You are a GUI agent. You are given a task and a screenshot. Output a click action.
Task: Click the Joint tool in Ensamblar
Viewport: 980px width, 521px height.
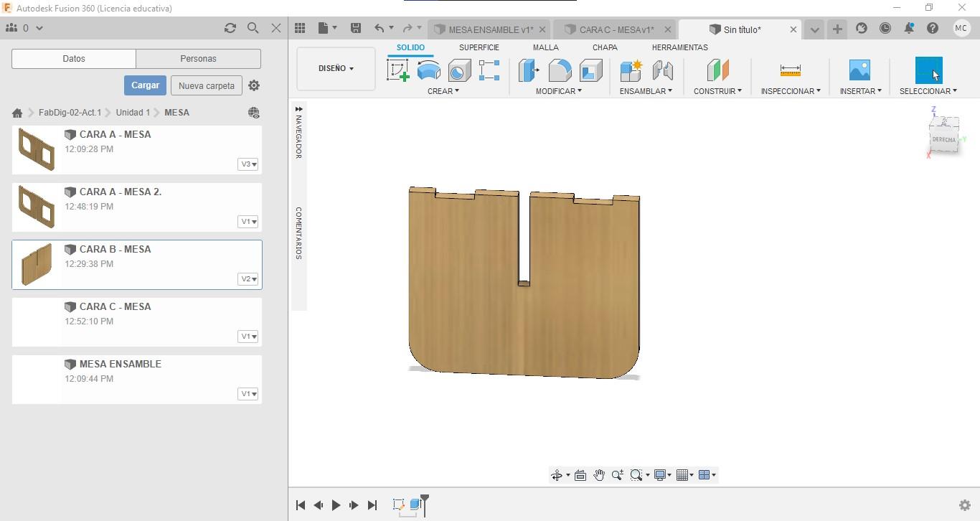tap(662, 70)
